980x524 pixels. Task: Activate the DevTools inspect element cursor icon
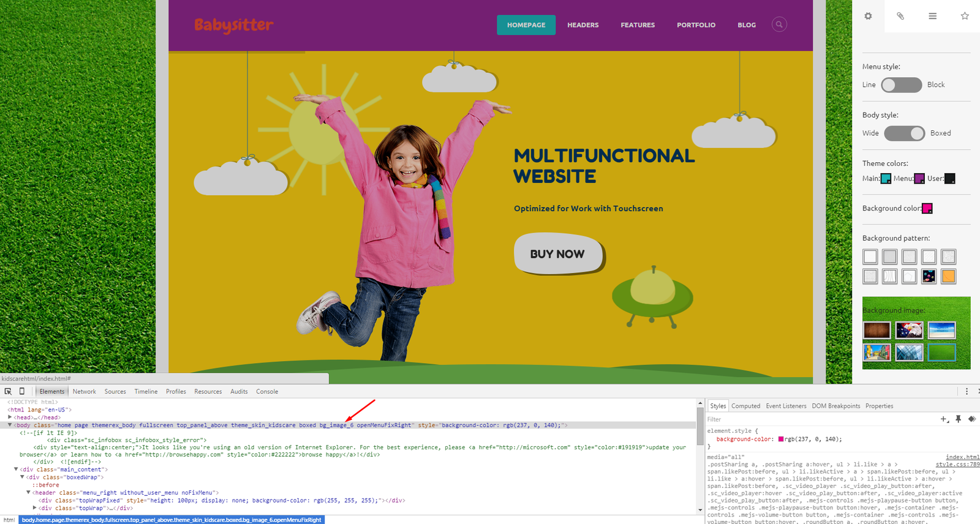coord(8,391)
